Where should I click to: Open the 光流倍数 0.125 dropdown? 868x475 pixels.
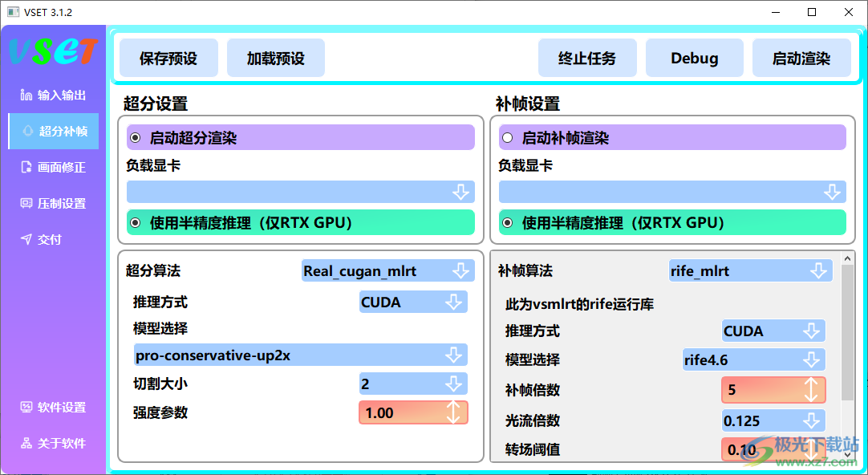click(x=774, y=420)
